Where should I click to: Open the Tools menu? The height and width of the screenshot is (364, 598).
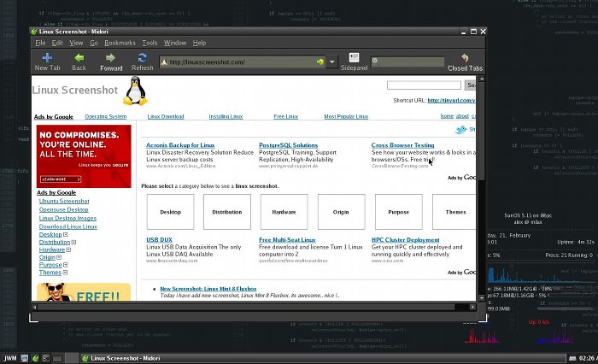click(x=149, y=43)
